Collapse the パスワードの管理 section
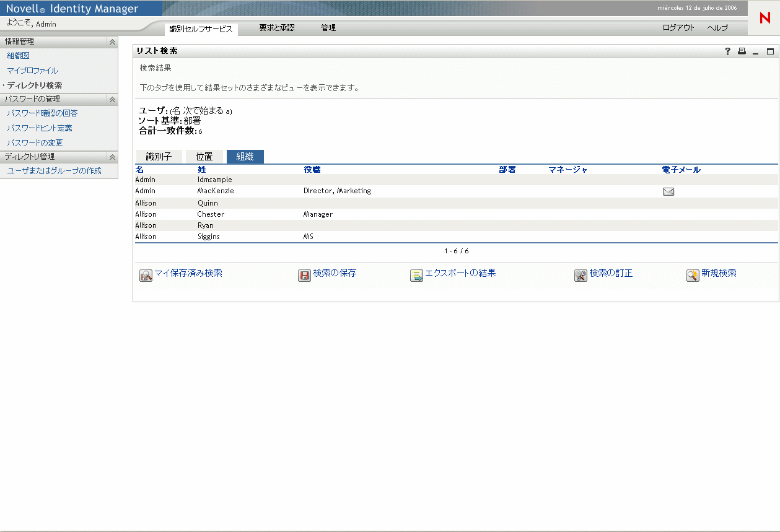780x532 pixels. (112, 99)
